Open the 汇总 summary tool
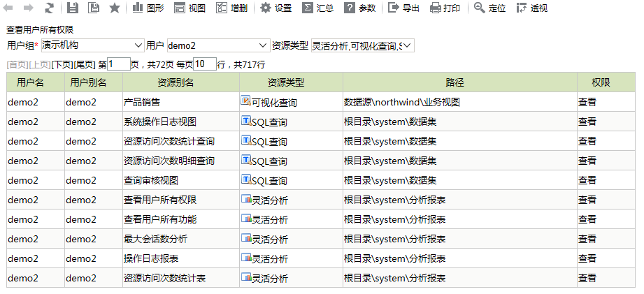 [x=318, y=8]
